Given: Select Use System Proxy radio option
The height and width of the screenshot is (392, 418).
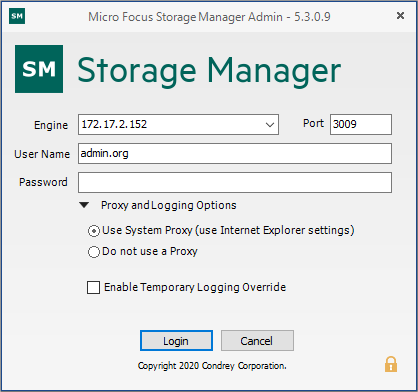Looking at the screenshot, I should click(94, 231).
